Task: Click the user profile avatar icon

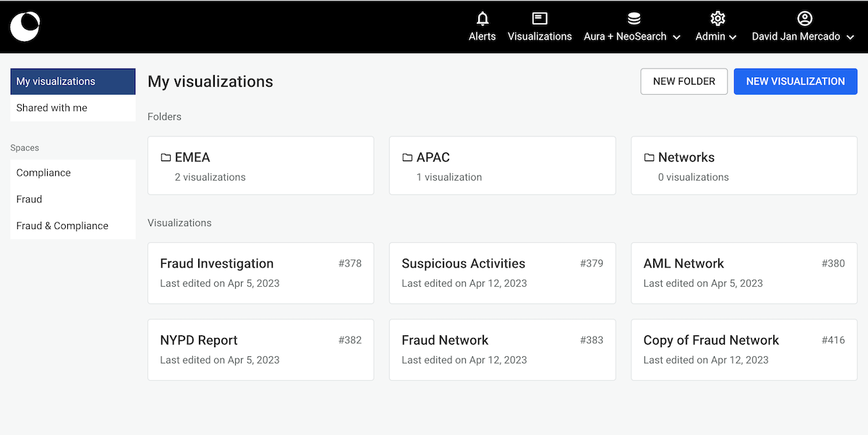Action: tap(804, 19)
